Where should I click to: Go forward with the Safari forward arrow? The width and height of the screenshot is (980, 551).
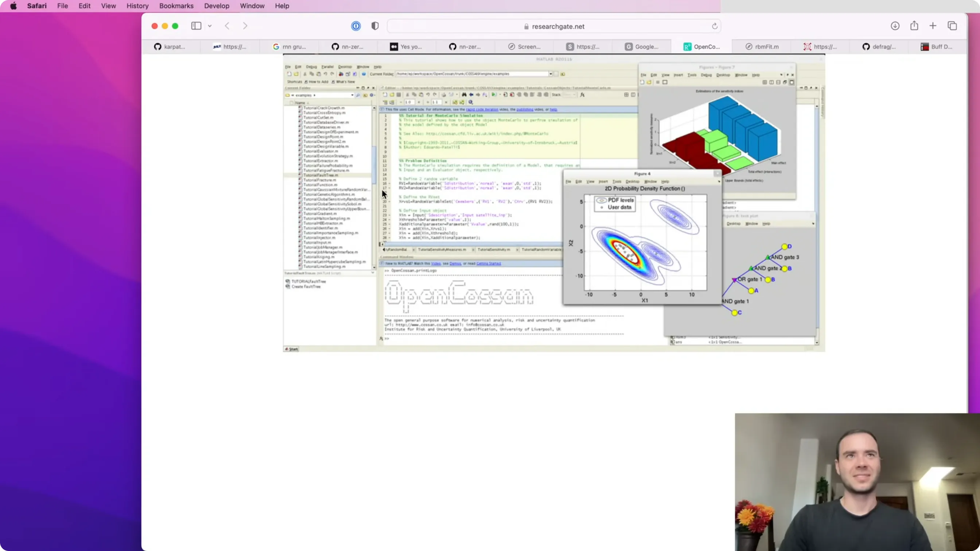tap(245, 26)
